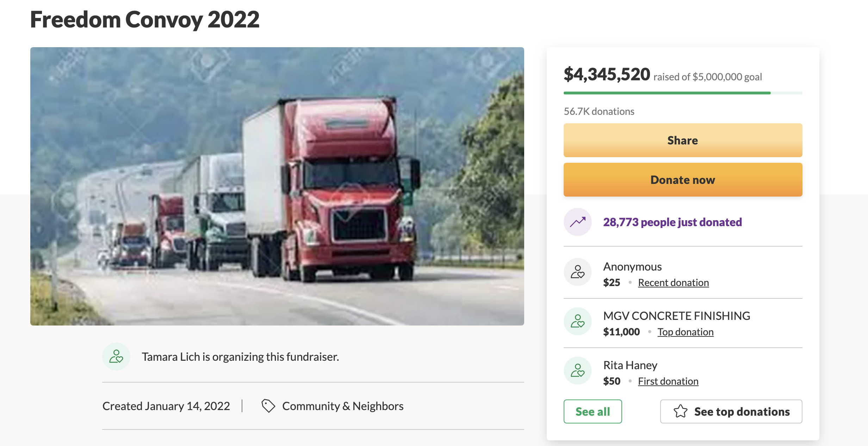Click the Freedom Convoy 2022 title
The width and height of the screenshot is (868, 446).
pos(145,19)
